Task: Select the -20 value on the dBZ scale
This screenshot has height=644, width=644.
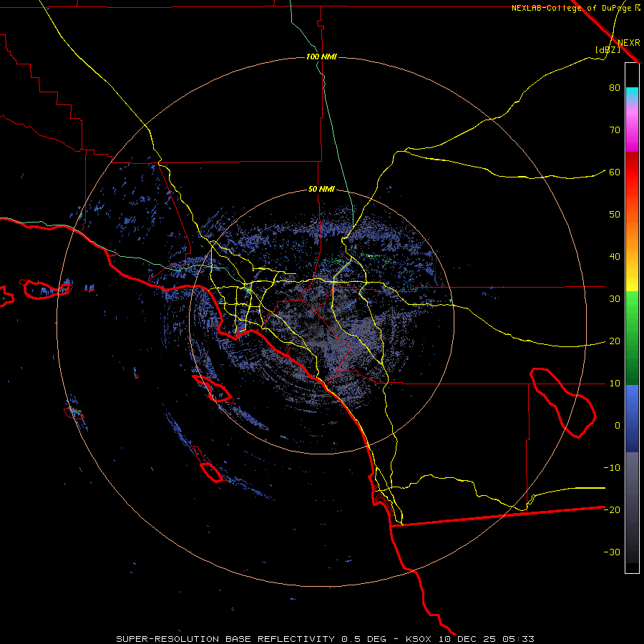Action: point(612,510)
